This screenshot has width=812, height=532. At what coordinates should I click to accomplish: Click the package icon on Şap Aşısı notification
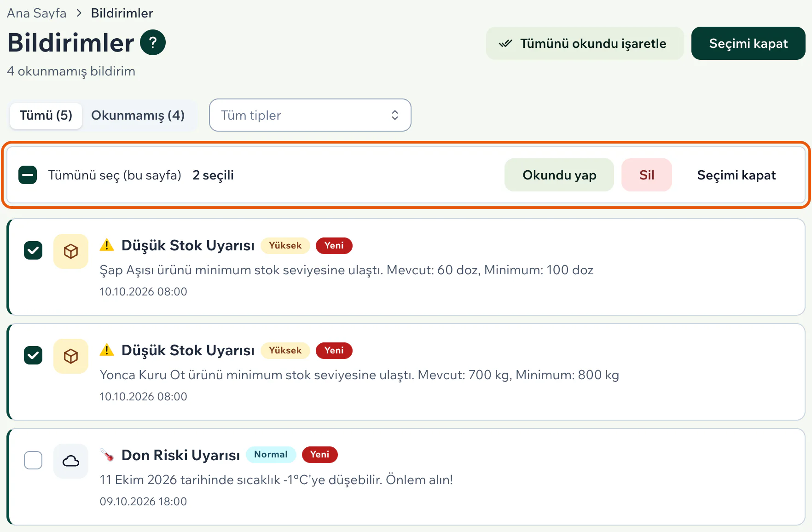pyautogui.click(x=71, y=251)
